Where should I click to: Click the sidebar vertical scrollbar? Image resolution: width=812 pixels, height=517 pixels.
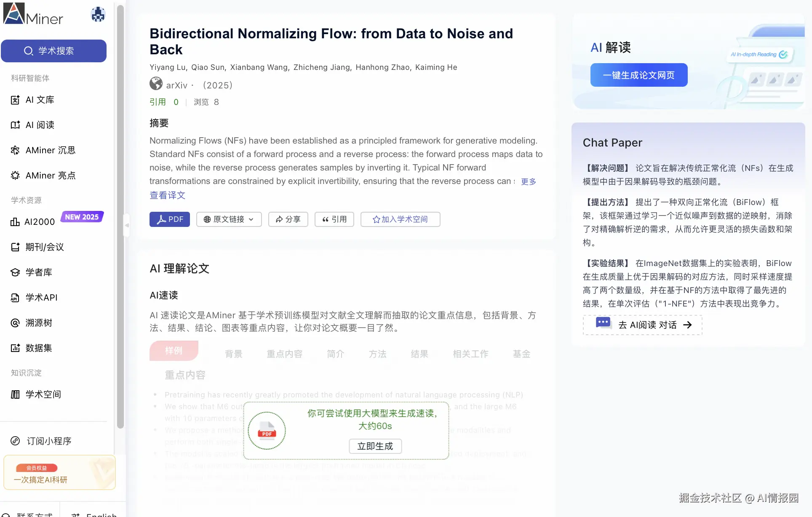click(120, 211)
